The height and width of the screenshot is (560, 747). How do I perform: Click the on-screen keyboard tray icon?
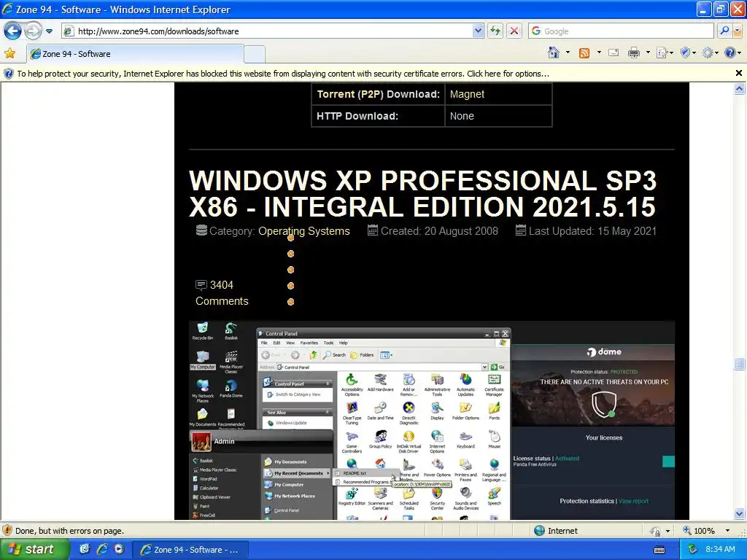[x=659, y=550]
